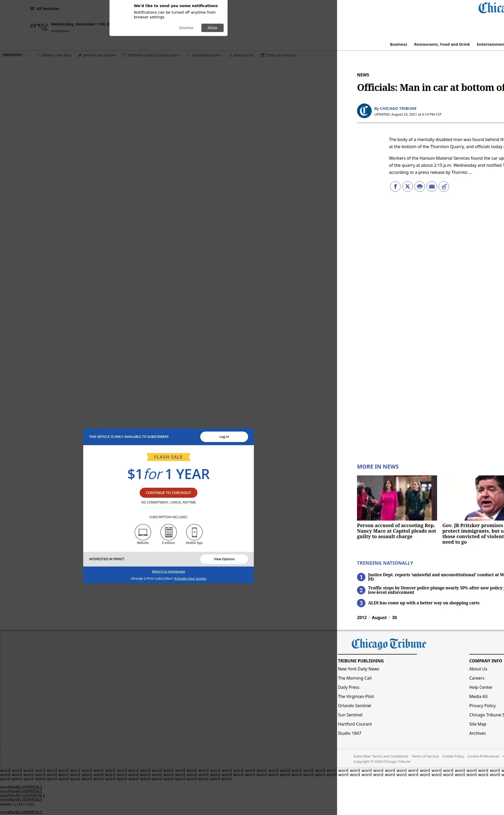Allow browser notifications

pyautogui.click(x=212, y=28)
